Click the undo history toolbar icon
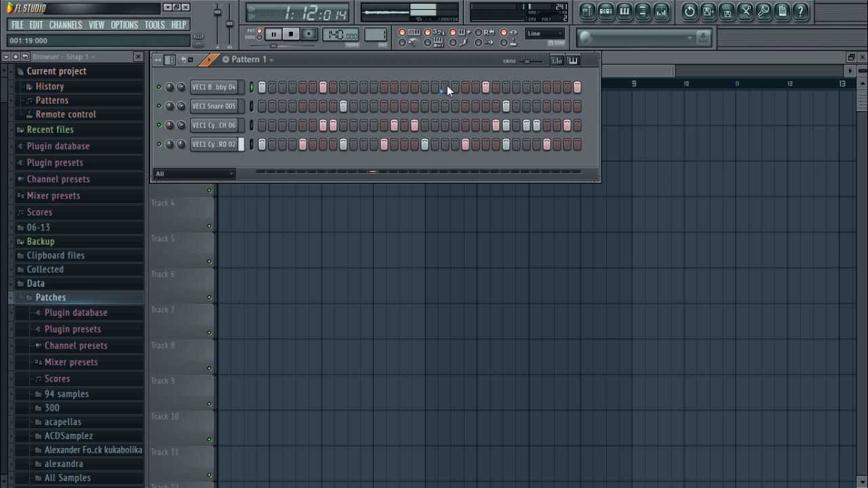 tap(690, 11)
